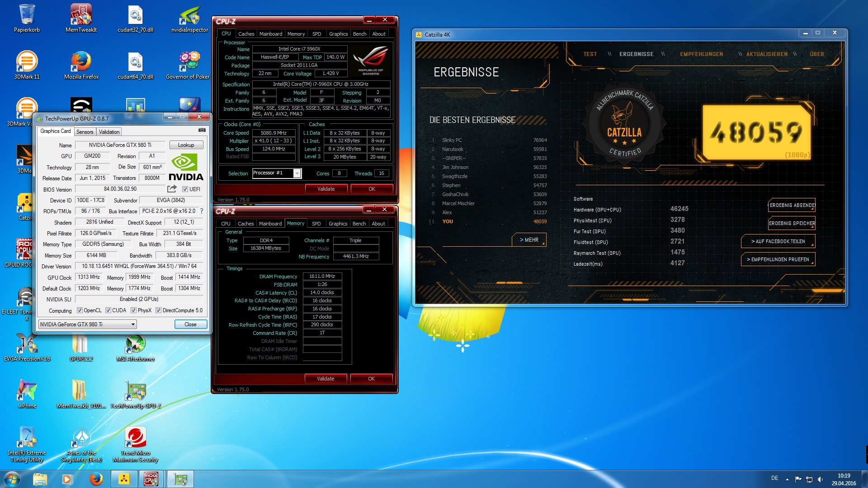This screenshot has width=868, height=488.
Task: Launch nvidiaInspector desktop shortcut
Action: 189,18
